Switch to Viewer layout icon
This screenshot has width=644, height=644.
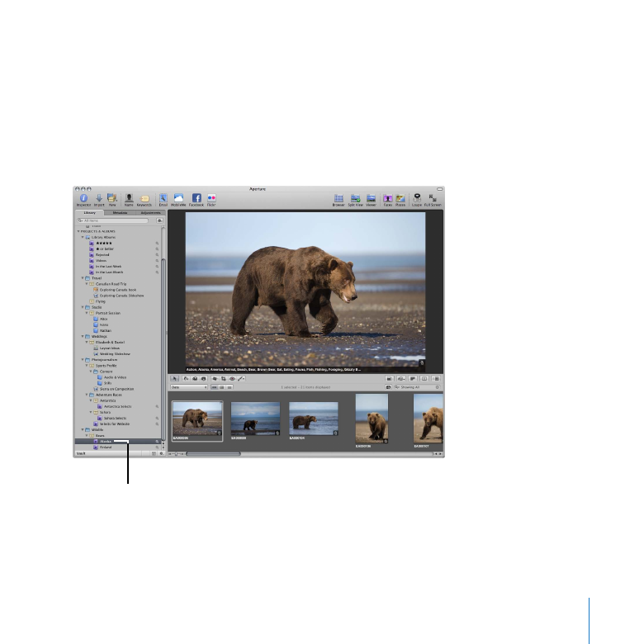point(371,198)
